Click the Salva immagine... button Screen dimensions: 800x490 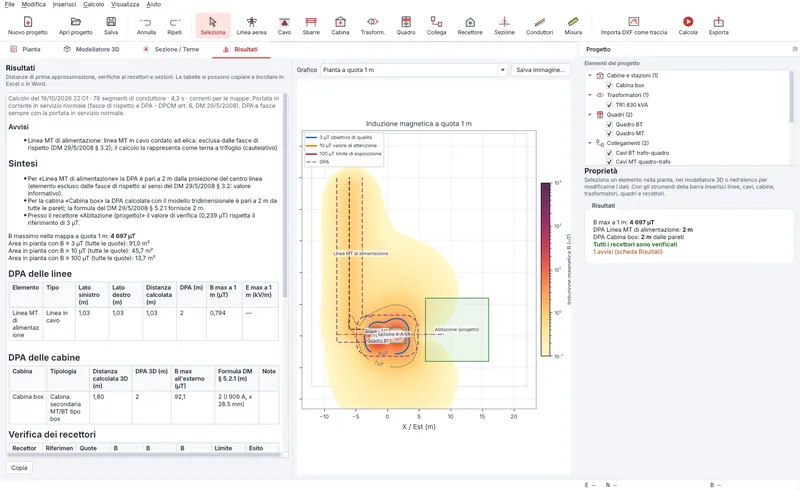point(540,70)
